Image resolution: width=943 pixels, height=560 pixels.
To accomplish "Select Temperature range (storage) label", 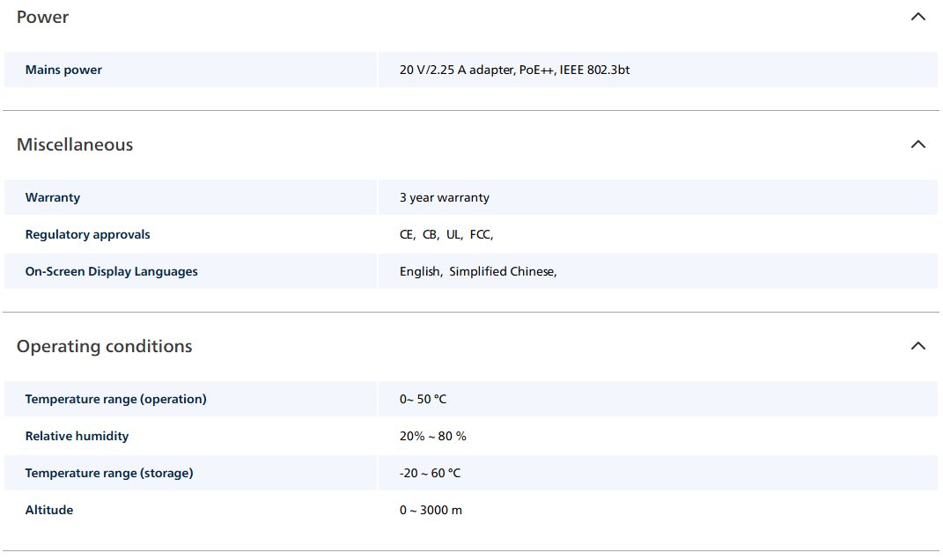I will click(x=109, y=474).
